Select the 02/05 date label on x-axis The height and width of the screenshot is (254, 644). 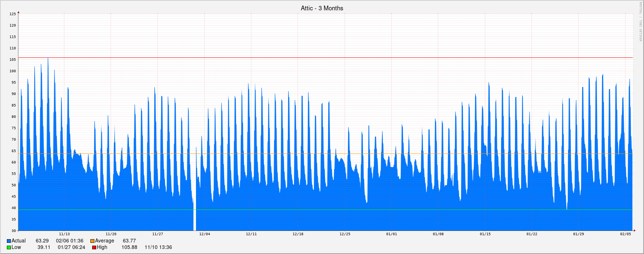click(626, 234)
